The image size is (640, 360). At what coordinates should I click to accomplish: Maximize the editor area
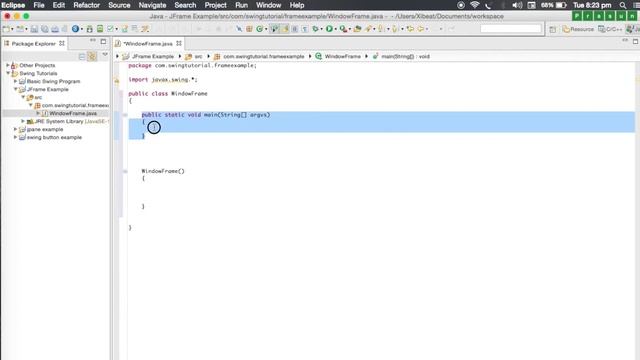636,41
